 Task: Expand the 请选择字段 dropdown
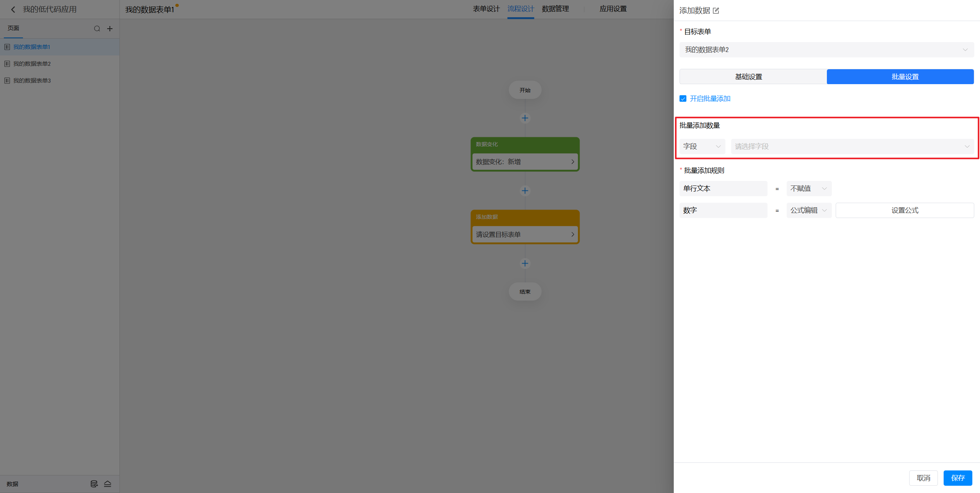852,146
